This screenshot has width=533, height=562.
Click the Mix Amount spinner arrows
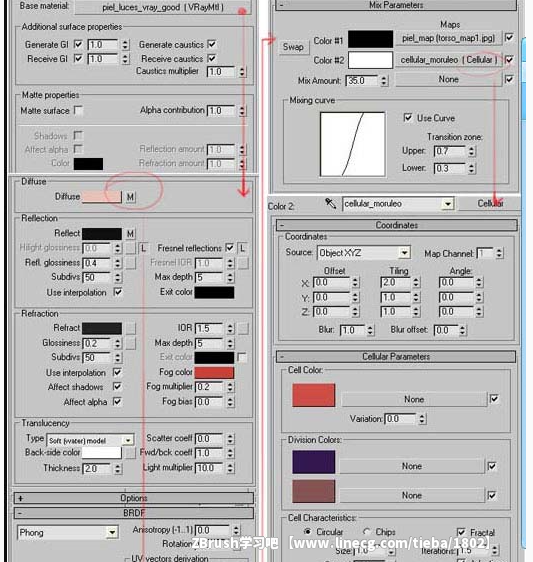pos(384,81)
